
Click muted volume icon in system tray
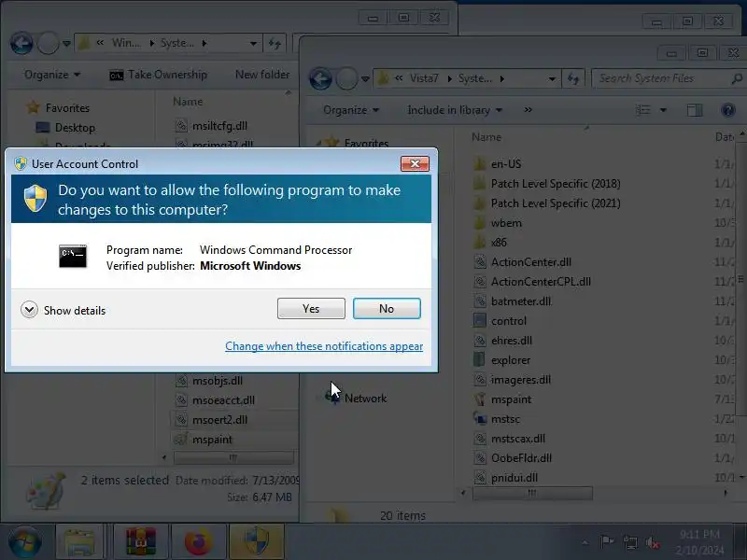coord(652,542)
